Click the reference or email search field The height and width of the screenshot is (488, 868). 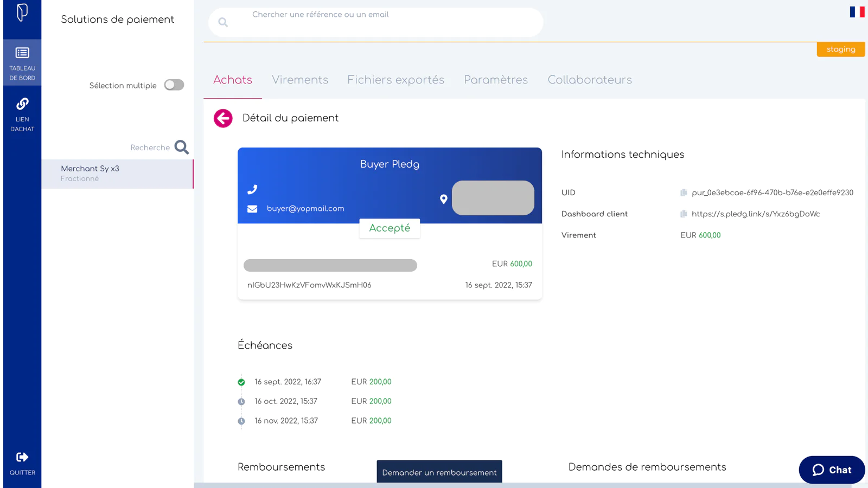point(380,22)
